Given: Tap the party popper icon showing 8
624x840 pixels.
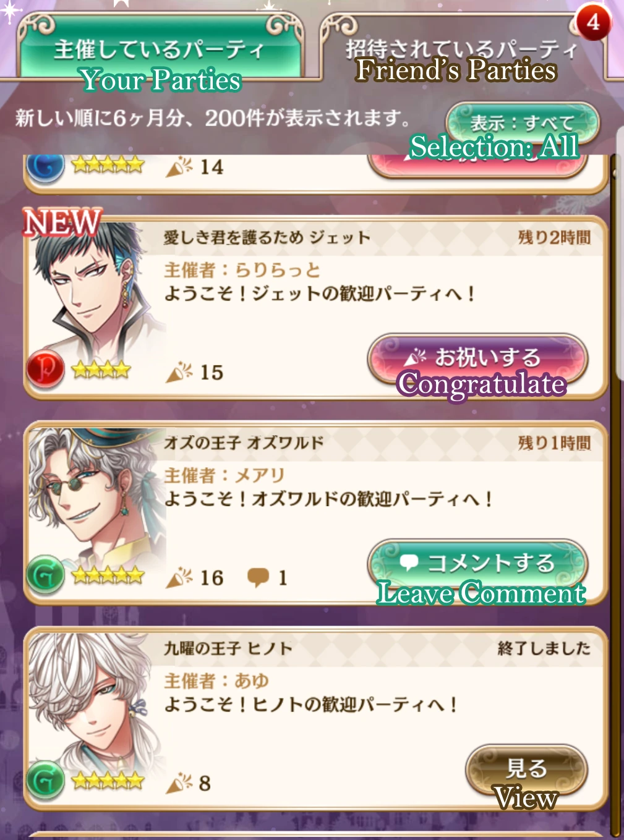Looking at the screenshot, I should coord(179,783).
